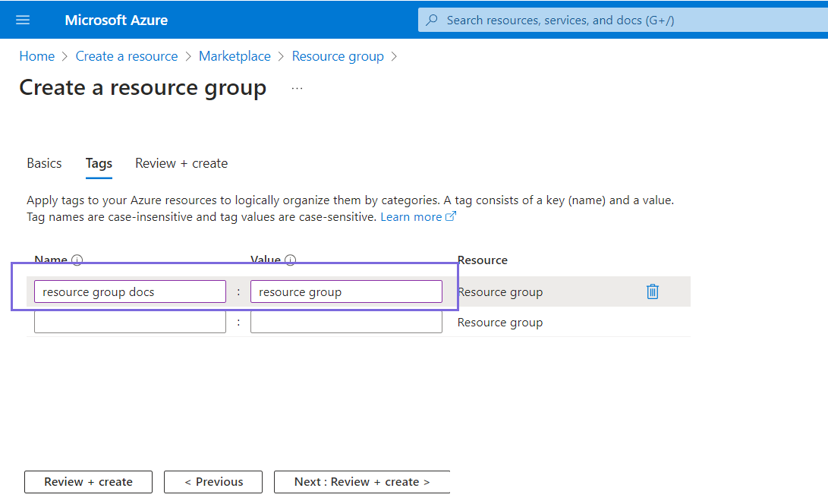Click the Review + create bottom button

[x=88, y=482]
